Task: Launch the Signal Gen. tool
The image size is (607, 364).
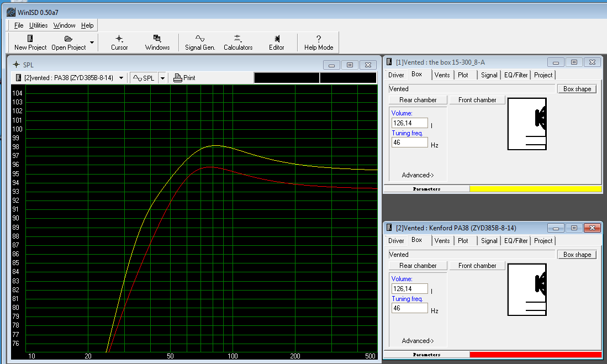Action: [x=200, y=43]
